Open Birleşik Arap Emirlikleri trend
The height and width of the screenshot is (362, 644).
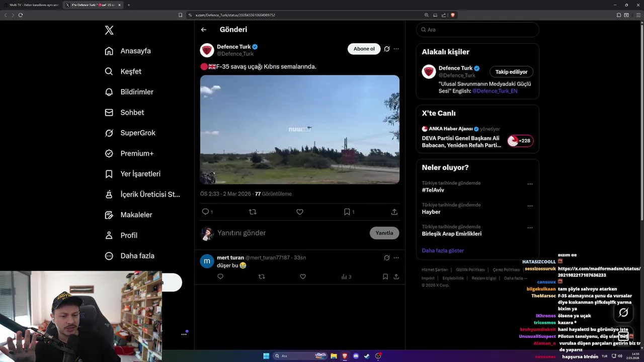point(452,234)
